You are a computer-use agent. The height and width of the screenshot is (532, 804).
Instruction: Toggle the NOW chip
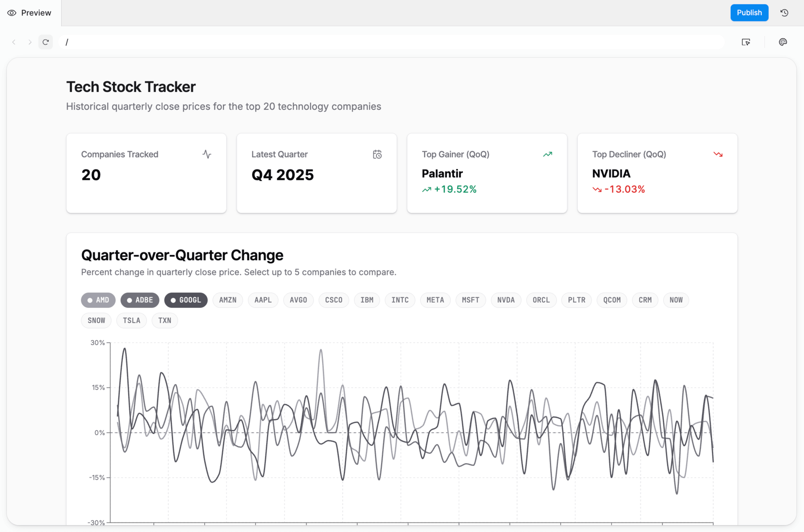pyautogui.click(x=676, y=300)
